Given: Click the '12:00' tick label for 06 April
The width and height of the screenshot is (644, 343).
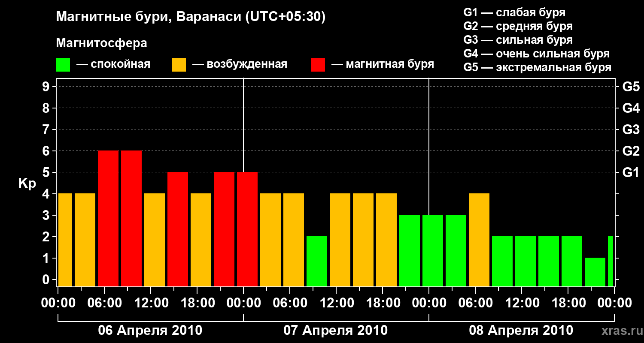Looking at the screenshot, I should pos(151,303).
